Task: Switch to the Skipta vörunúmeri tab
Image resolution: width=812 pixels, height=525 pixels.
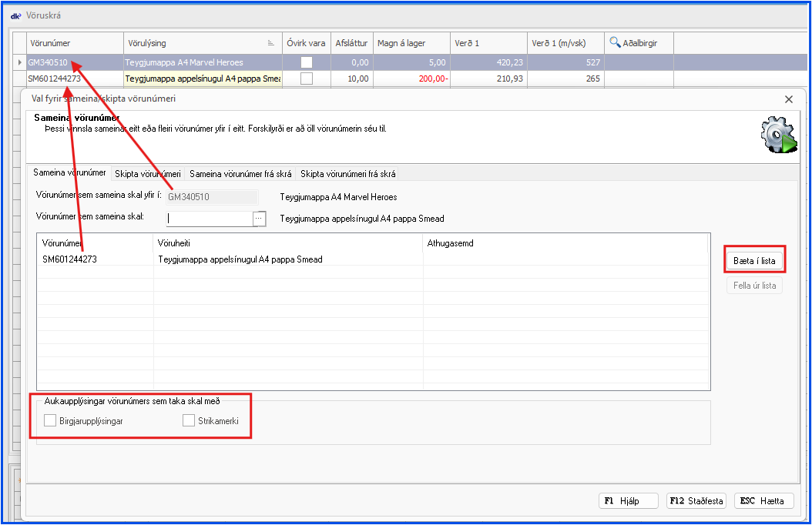Action: click(x=147, y=173)
